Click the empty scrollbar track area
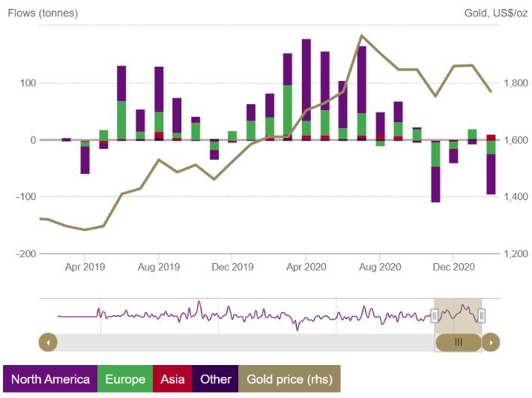532x398 pixels. pyautogui.click(x=240, y=343)
